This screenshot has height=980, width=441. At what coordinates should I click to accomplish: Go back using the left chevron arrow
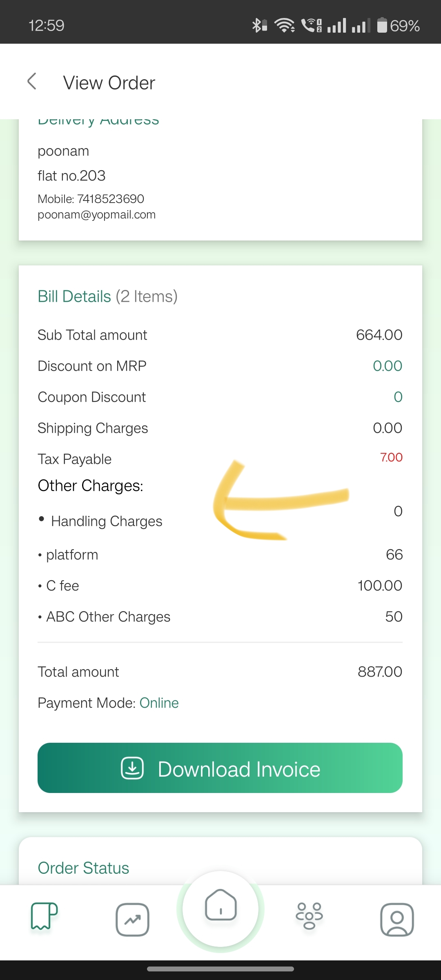tap(32, 81)
